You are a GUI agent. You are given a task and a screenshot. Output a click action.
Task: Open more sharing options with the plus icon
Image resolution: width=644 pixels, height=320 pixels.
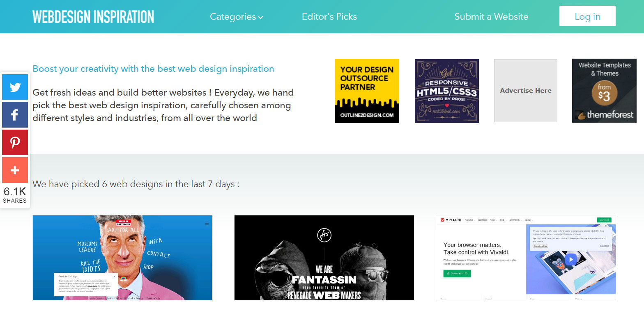pos(15,170)
